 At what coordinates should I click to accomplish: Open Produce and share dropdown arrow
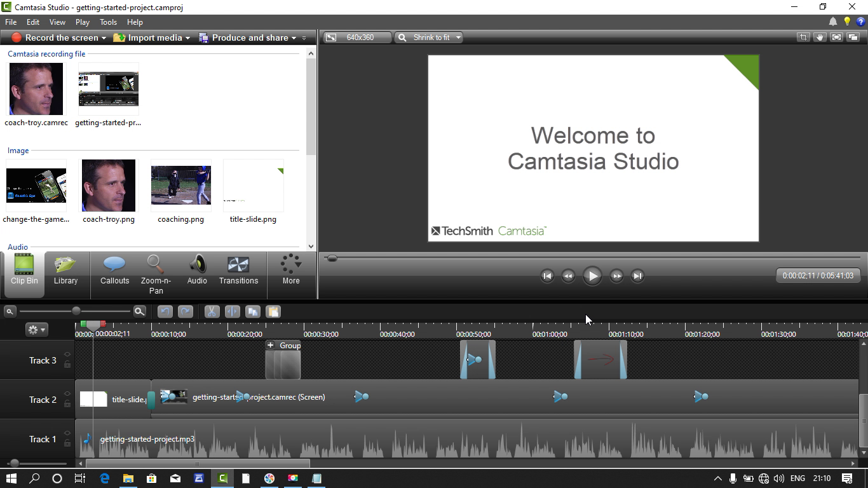(294, 38)
